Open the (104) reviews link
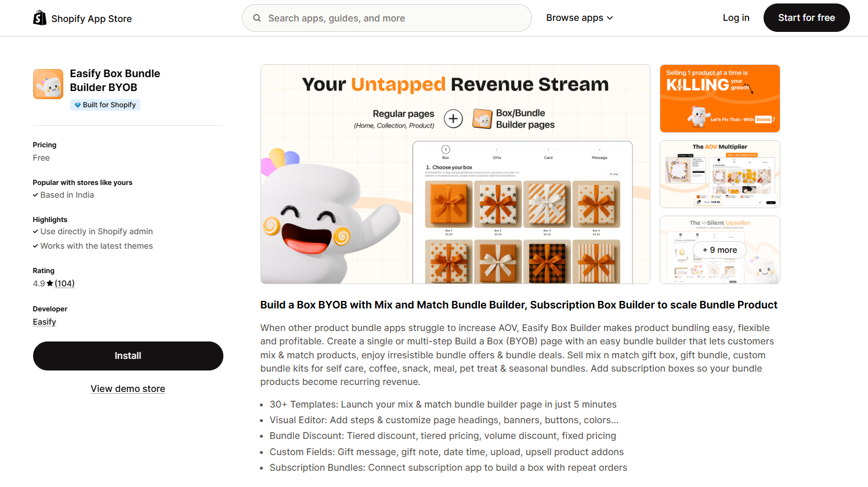 (x=64, y=284)
